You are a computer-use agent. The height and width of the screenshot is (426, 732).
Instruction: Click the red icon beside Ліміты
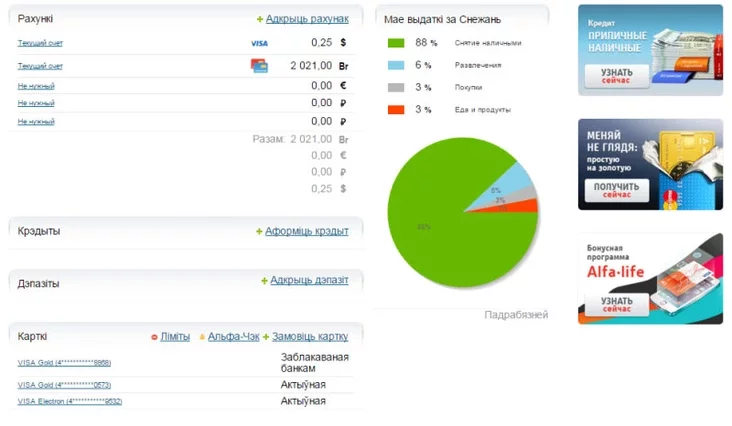154,337
